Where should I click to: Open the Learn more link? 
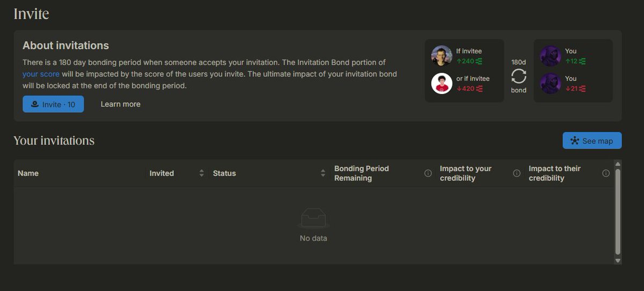point(121,104)
